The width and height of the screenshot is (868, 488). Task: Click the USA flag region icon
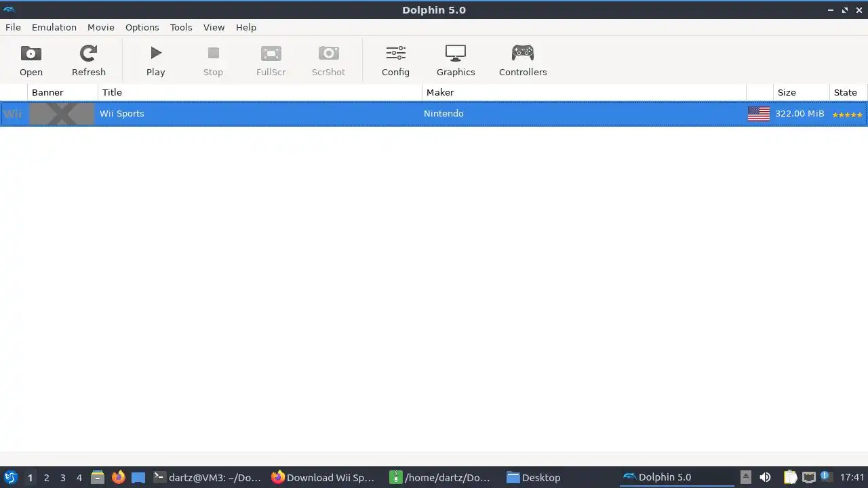759,114
